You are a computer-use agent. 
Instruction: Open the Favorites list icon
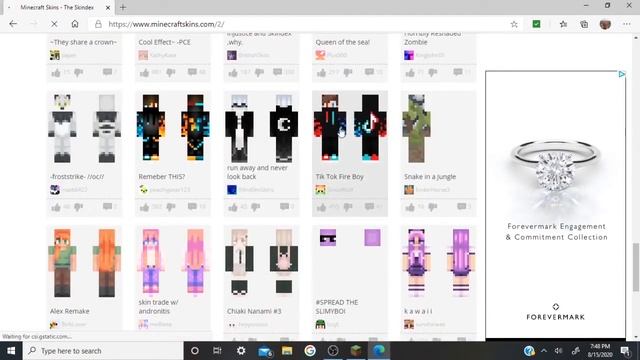point(563,24)
